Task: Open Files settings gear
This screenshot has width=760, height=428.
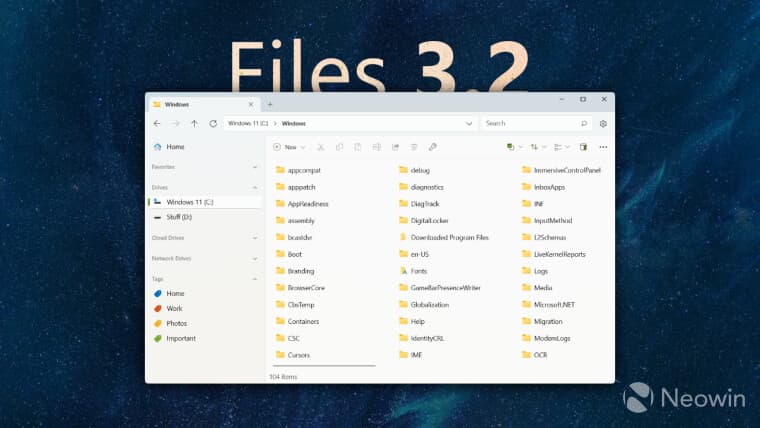Action: (603, 124)
